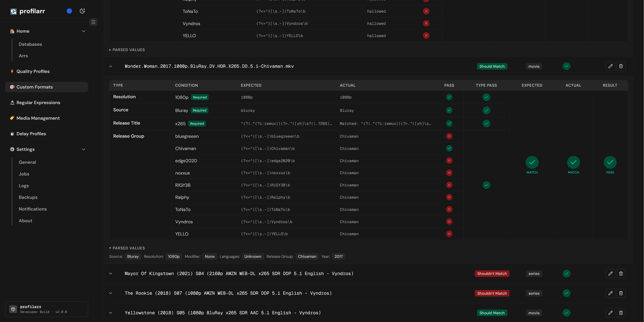Click the Actual MATCH check icon
Viewport: 644px width, 322px height.
tap(574, 162)
